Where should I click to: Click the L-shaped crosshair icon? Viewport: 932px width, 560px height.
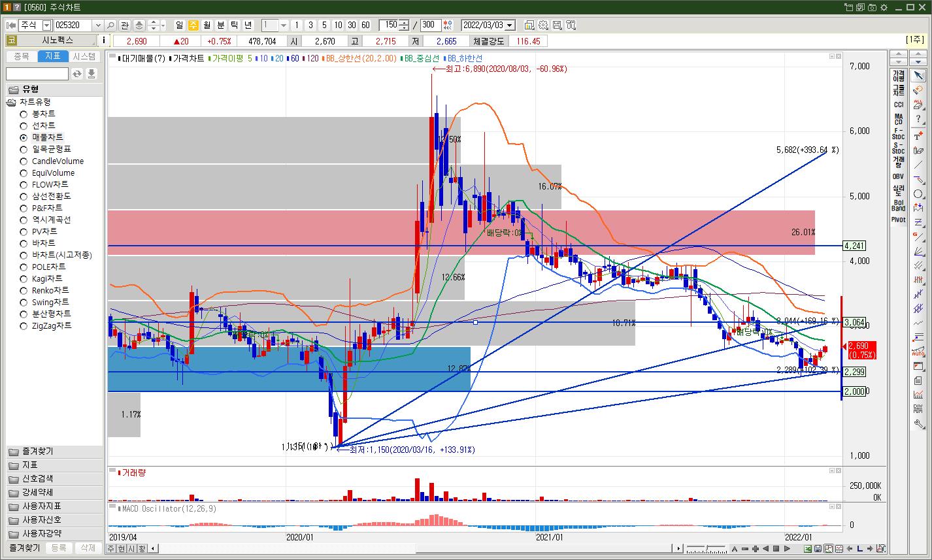[x=860, y=548]
